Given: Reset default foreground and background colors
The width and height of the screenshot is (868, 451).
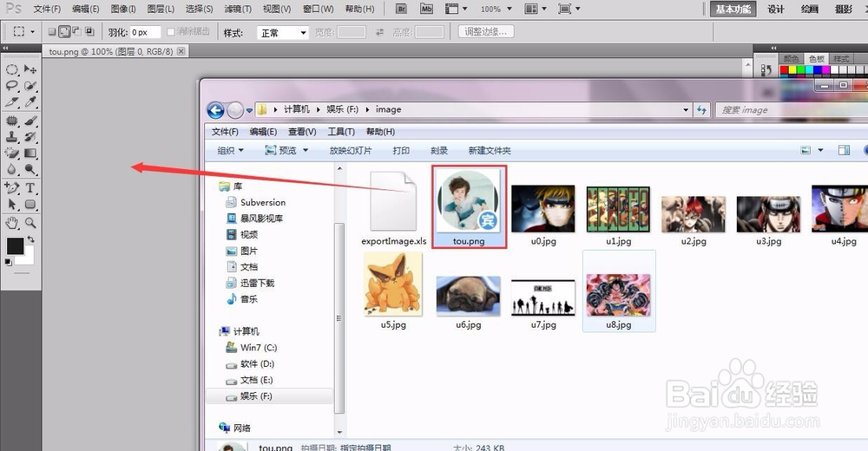Looking at the screenshot, I should point(9,262).
